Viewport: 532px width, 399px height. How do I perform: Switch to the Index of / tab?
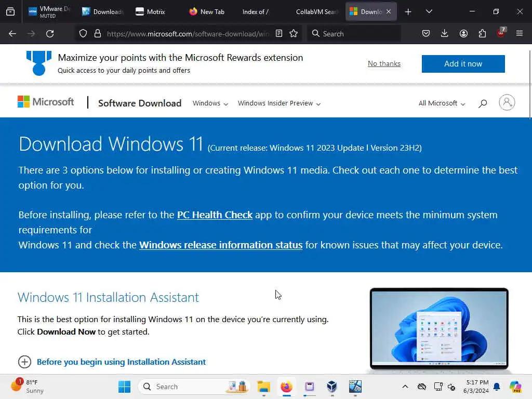click(256, 12)
